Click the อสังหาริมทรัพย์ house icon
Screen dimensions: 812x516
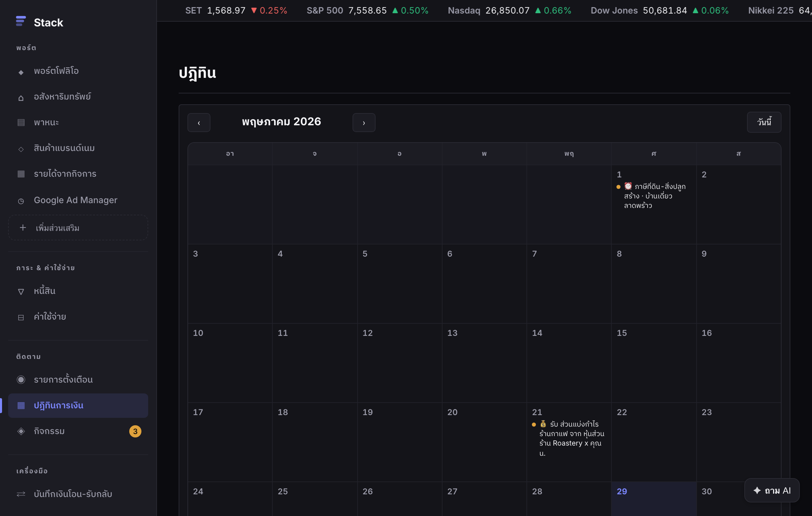21,98
